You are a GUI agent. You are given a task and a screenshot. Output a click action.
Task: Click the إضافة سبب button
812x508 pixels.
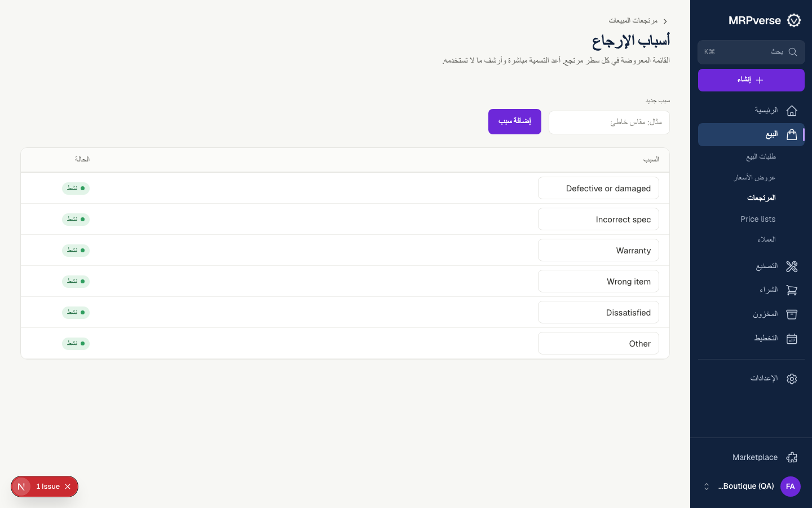tap(515, 121)
